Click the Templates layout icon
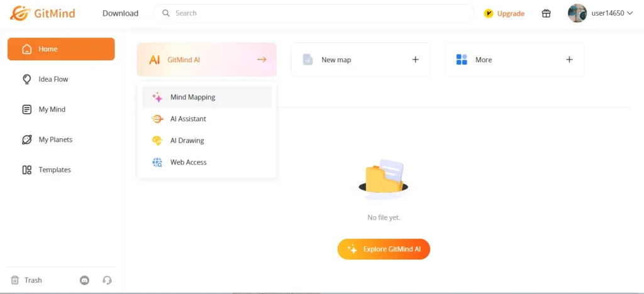 click(x=26, y=170)
